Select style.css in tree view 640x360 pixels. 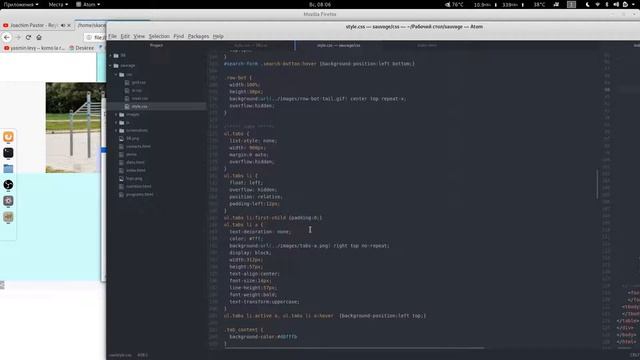(x=139, y=107)
